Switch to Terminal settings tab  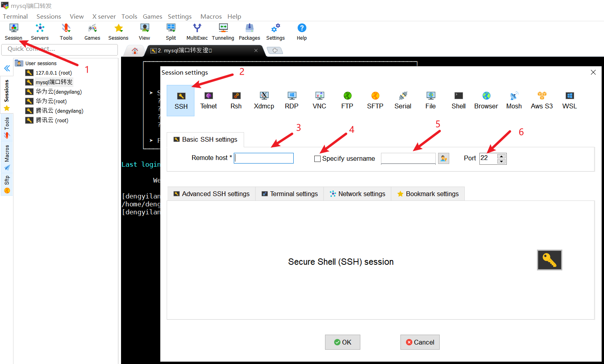click(x=290, y=194)
